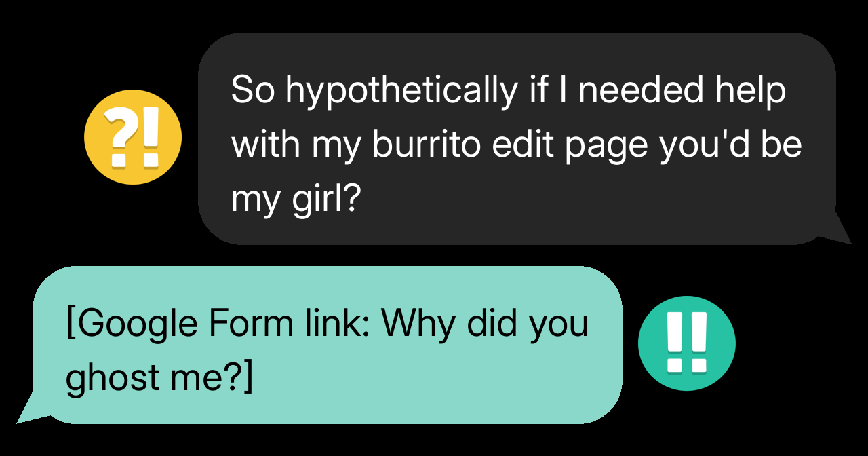This screenshot has height=456, width=868.
Task: Click the yellow ?! reaction icon
Action: [133, 137]
